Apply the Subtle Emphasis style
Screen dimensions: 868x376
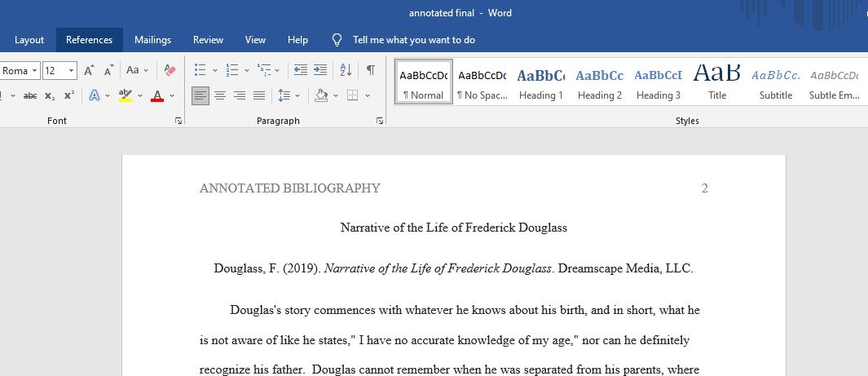[835, 82]
